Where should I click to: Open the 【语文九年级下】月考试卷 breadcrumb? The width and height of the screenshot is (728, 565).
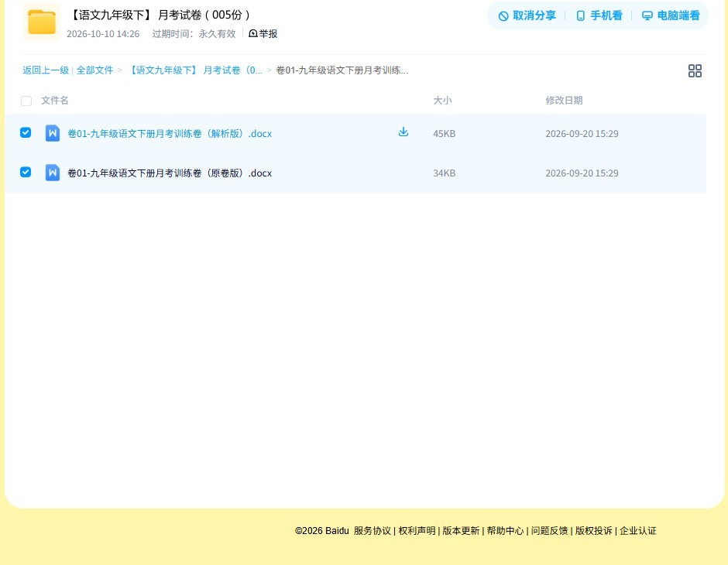pyautogui.click(x=195, y=70)
